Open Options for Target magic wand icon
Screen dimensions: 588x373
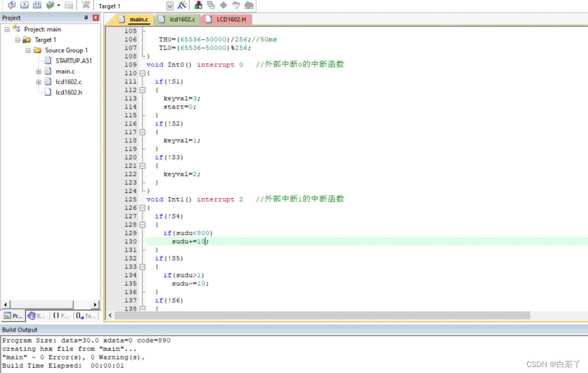182,5
